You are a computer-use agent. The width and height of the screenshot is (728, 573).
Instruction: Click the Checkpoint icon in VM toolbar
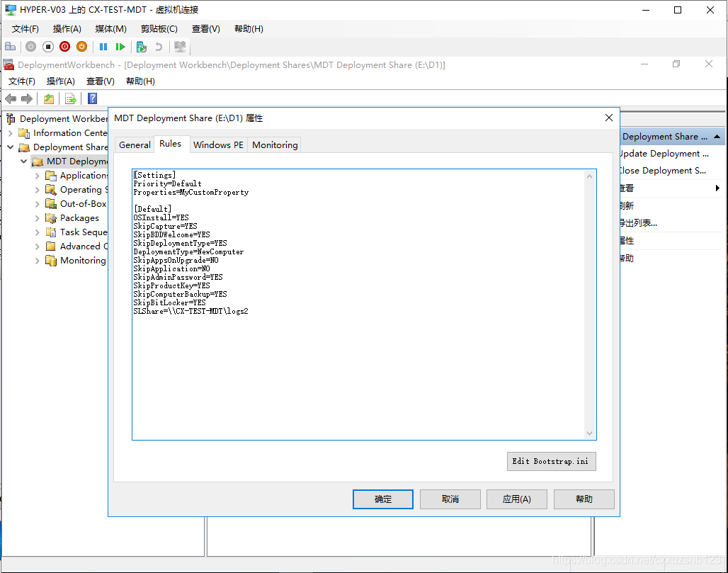point(142,47)
